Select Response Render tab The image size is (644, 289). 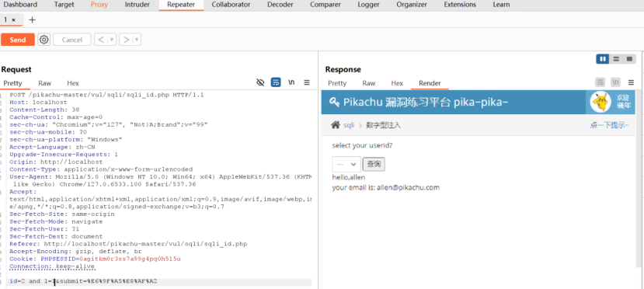coord(430,83)
